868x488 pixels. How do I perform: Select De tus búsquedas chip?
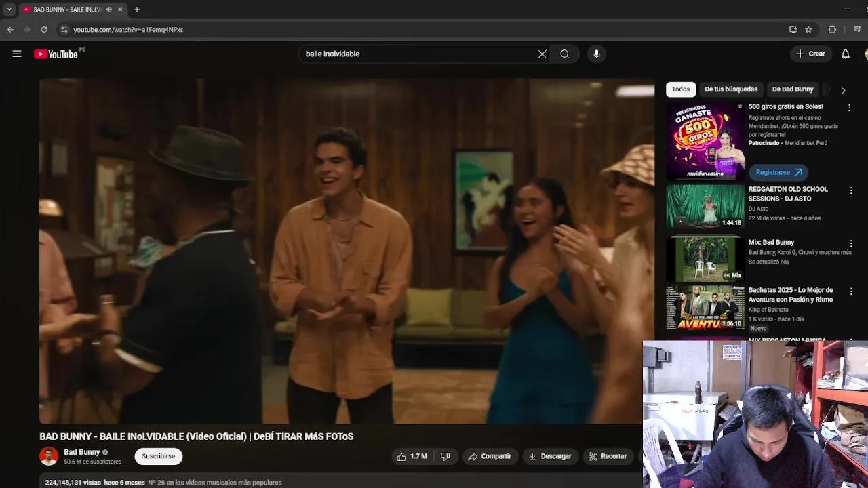point(731,89)
